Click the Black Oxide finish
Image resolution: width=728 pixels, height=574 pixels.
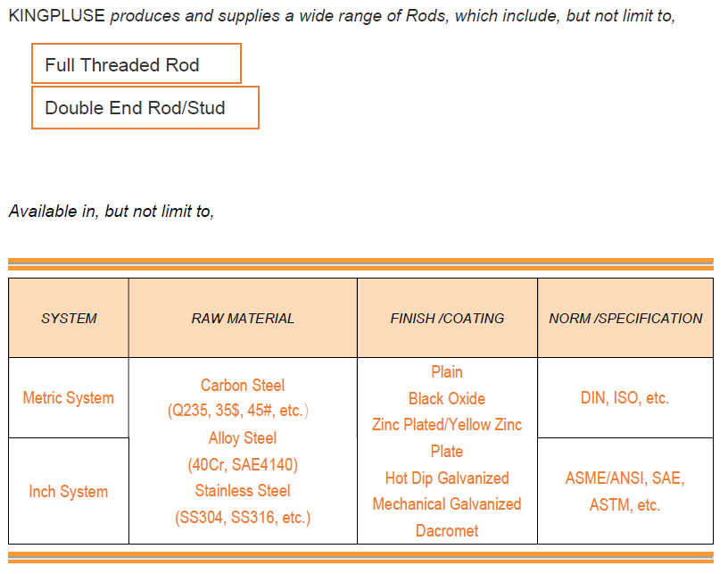[447, 398]
